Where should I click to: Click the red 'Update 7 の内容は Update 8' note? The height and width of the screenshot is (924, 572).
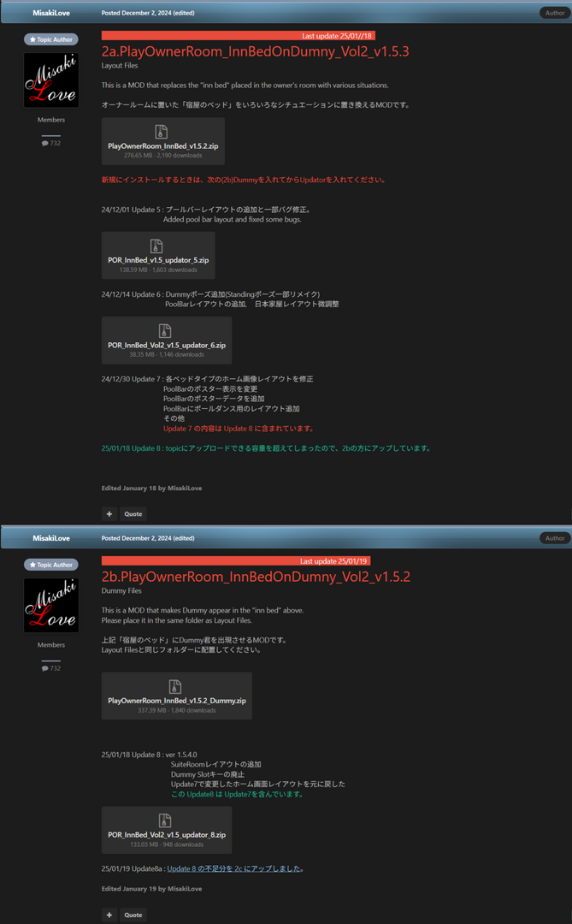point(239,429)
